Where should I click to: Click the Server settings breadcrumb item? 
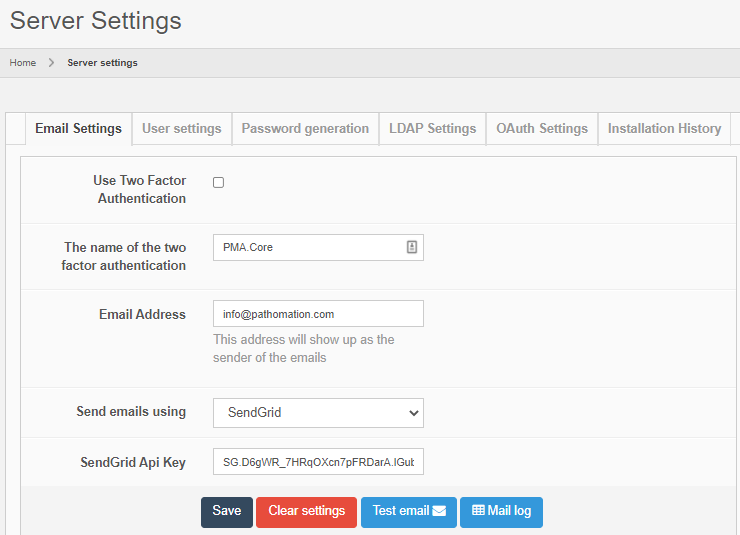click(102, 63)
